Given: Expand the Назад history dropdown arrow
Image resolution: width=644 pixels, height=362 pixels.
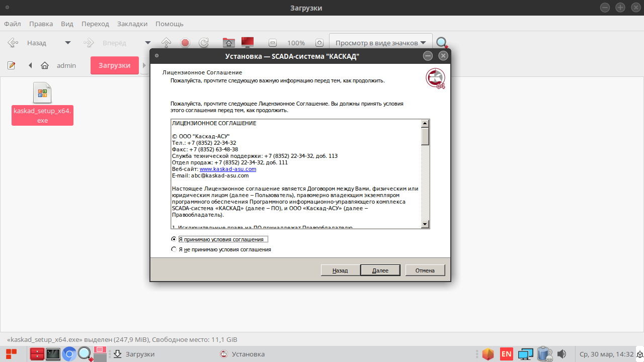Looking at the screenshot, I should (x=68, y=43).
